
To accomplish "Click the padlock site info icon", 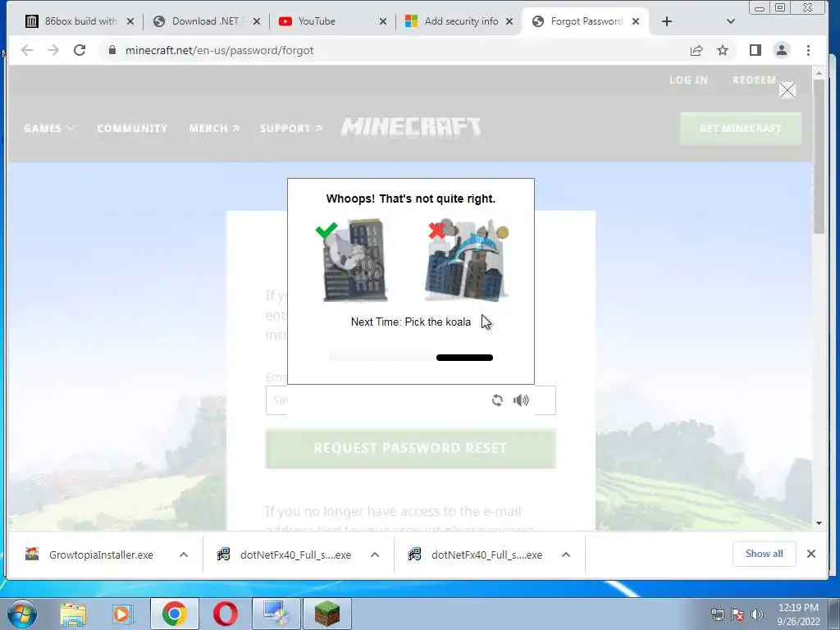I will (x=112, y=50).
